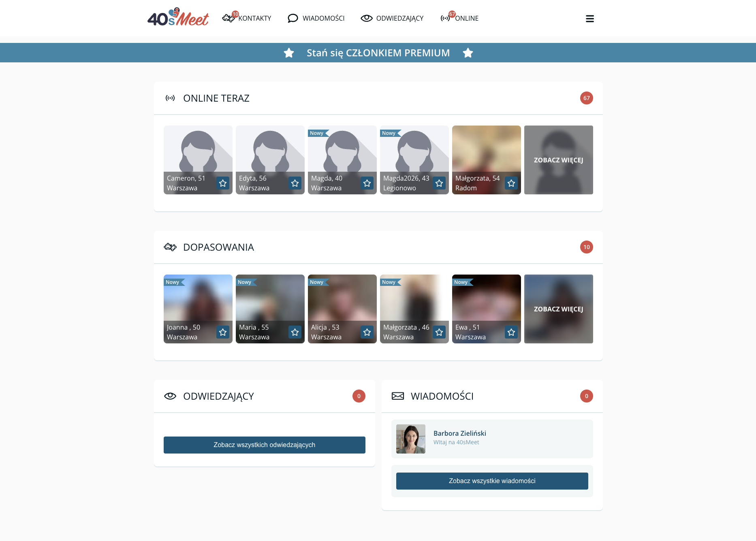Click the 40sMeet logo
The height and width of the screenshot is (541, 756).
pyautogui.click(x=178, y=17)
